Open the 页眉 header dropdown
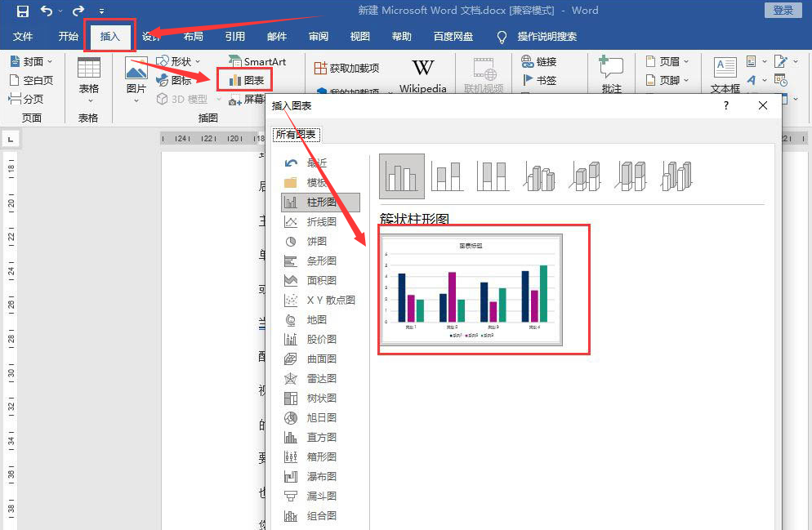This screenshot has width=812, height=530. tap(670, 60)
